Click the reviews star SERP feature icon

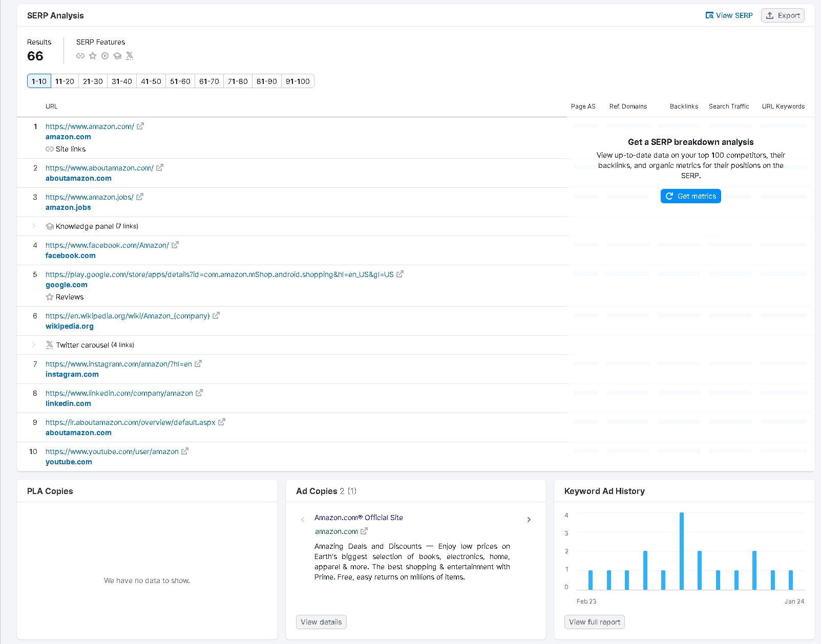point(93,56)
